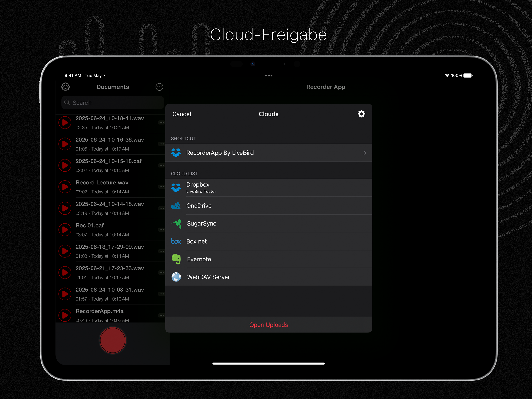This screenshot has height=399, width=532.
Task: Open the three-dot multitasking menu at top
Action: (268, 76)
